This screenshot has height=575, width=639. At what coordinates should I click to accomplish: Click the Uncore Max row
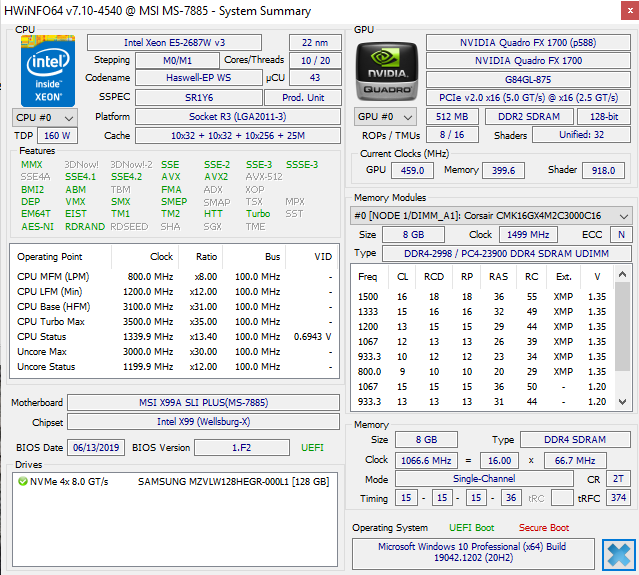point(174,352)
